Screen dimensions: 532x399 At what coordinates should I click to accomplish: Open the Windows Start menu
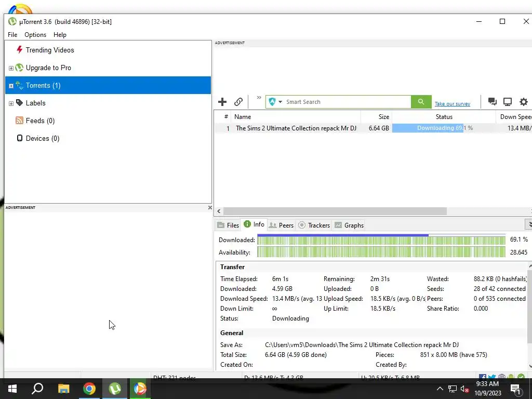tap(12, 389)
